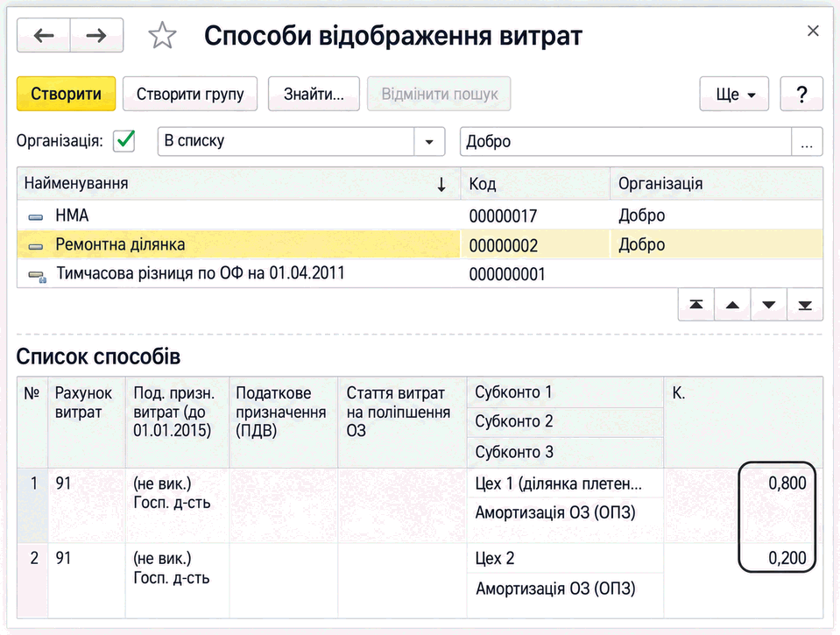Select the Ремонтна ділянка row
Viewport: 840px width, 635px height.
[420, 244]
